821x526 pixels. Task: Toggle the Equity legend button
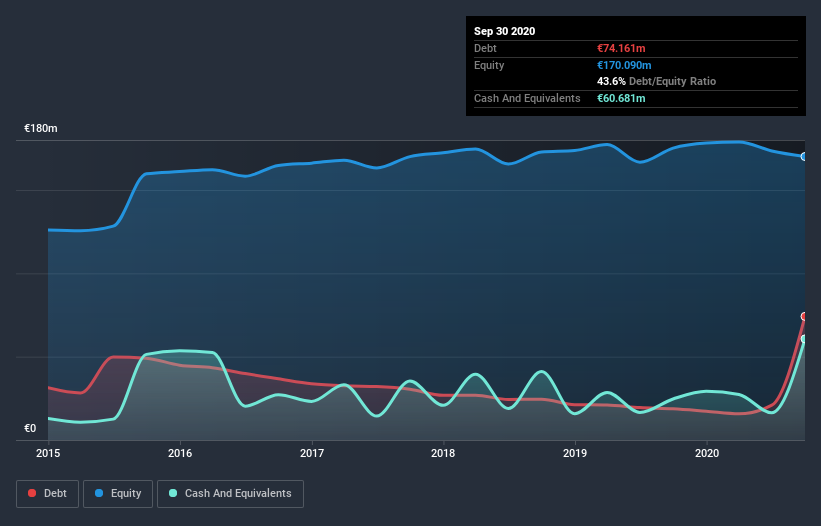[116, 493]
